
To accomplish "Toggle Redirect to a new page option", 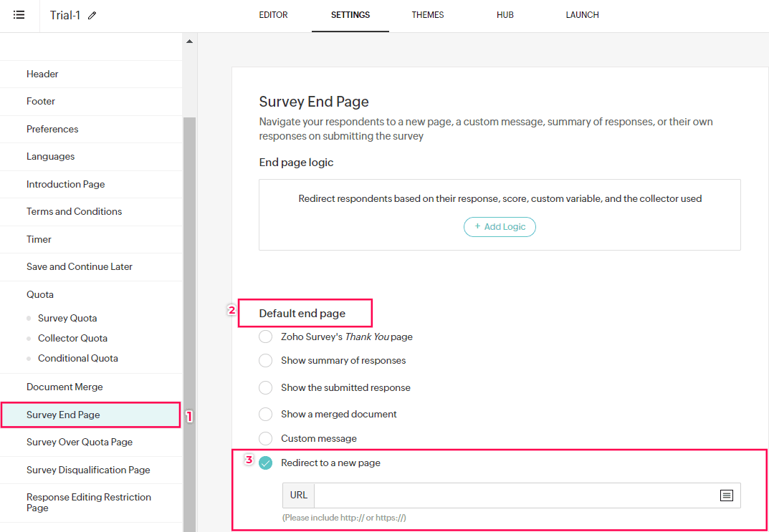I will click(266, 463).
